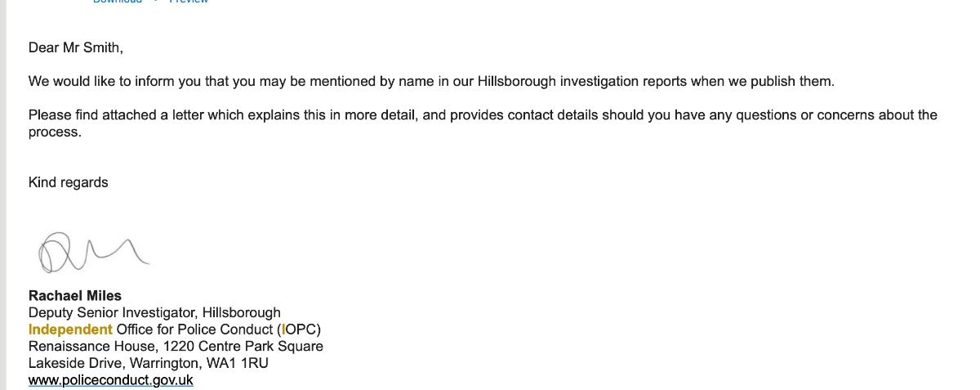Click the orange word "Independent"
This screenshot has width=980, height=390.
point(70,329)
